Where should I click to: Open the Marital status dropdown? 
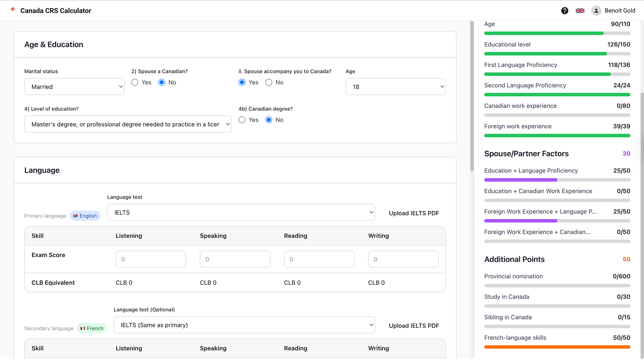[74, 87]
